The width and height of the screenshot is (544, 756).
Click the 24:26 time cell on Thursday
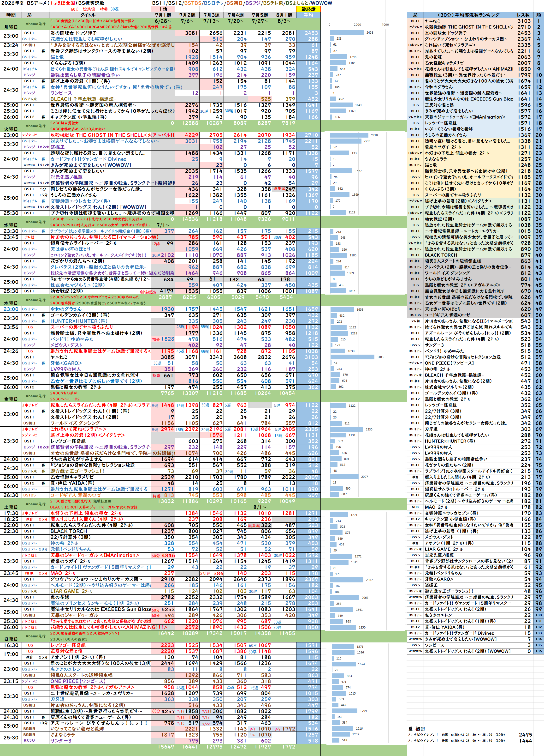coord(11,351)
